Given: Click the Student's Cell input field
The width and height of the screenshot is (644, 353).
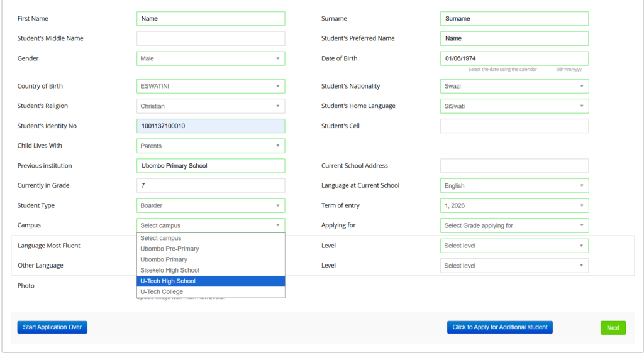Looking at the screenshot, I should tap(514, 126).
